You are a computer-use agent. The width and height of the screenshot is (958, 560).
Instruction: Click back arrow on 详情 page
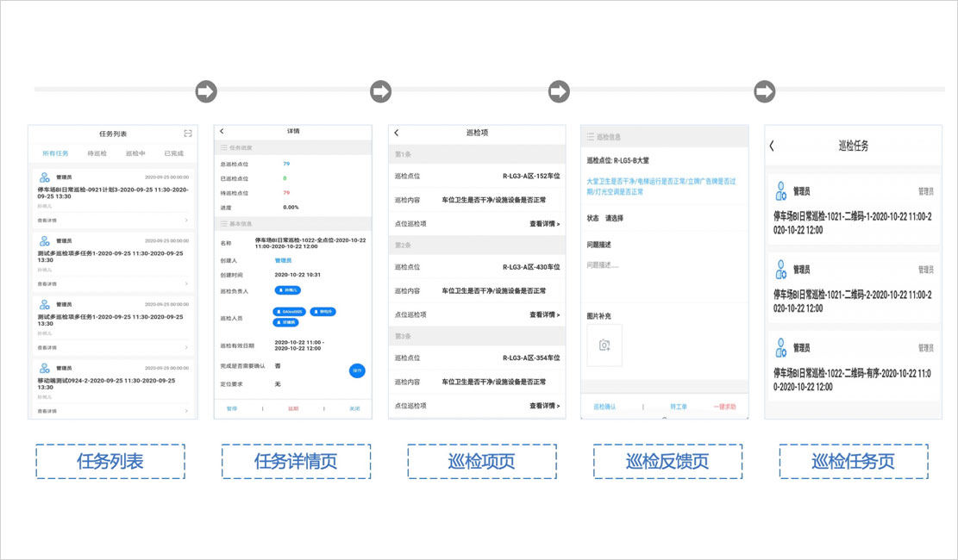coord(222,132)
